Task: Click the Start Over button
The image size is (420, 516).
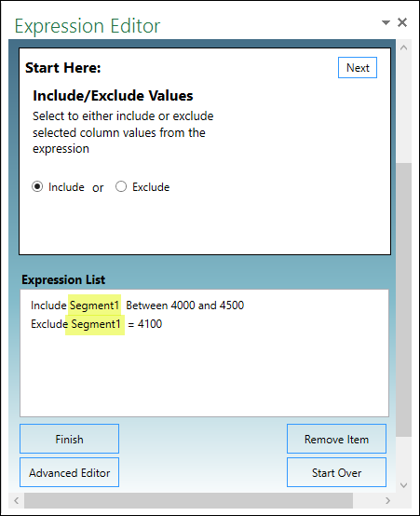Action: pyautogui.click(x=336, y=472)
